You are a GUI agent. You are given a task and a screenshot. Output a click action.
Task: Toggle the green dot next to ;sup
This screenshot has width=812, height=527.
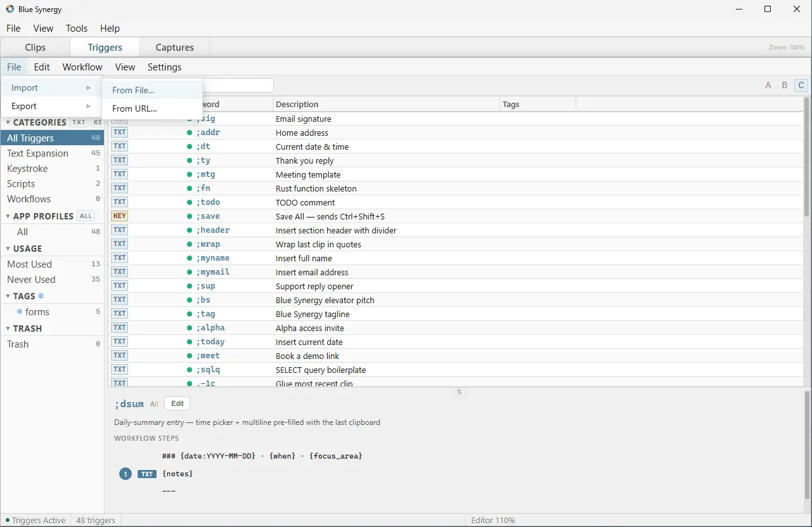(x=190, y=286)
